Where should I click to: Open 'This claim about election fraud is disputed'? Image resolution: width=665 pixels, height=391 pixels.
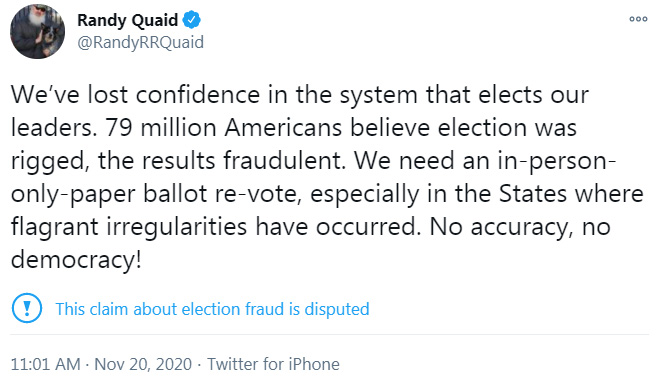click(212, 309)
